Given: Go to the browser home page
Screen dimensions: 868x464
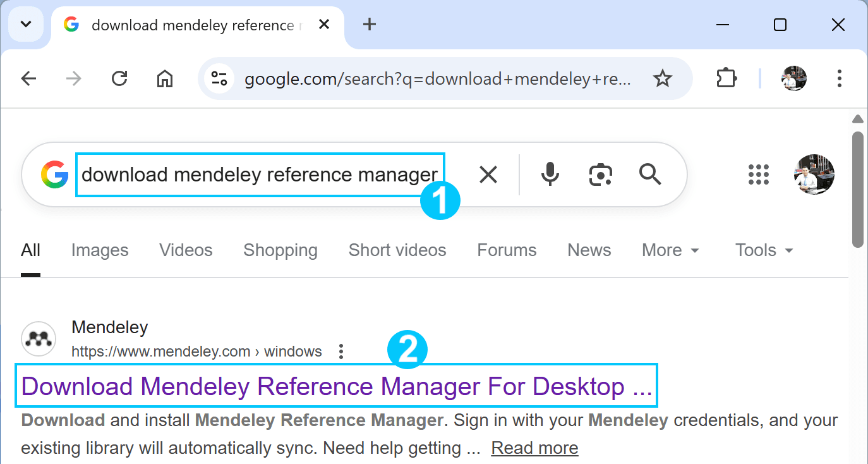Looking at the screenshot, I should (x=165, y=78).
